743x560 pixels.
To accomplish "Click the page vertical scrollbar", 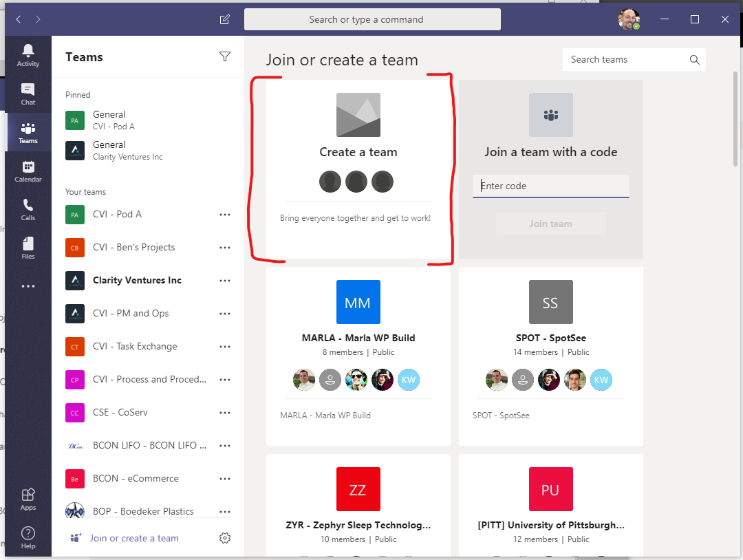I will pyautogui.click(x=735, y=119).
